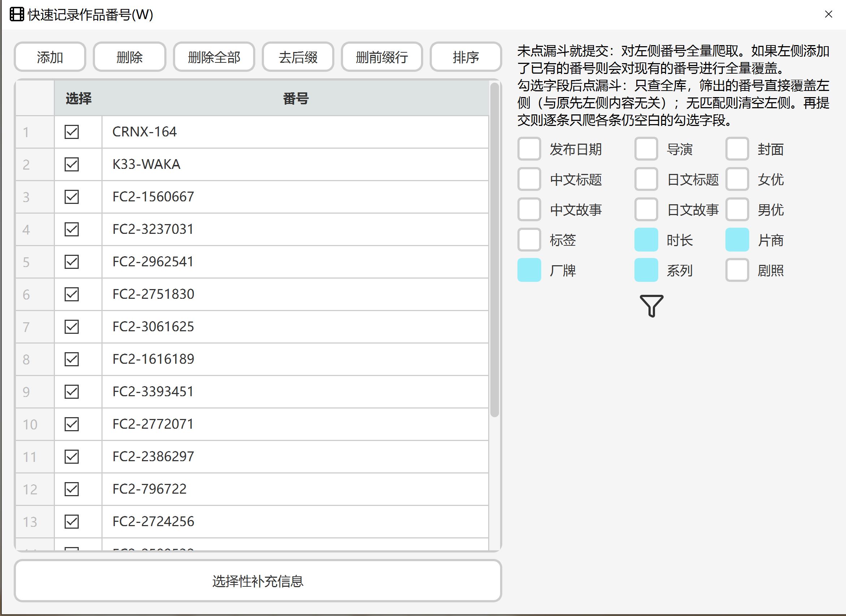846x616 pixels.
Task: Close the quick record dialog
Action: 828,14
